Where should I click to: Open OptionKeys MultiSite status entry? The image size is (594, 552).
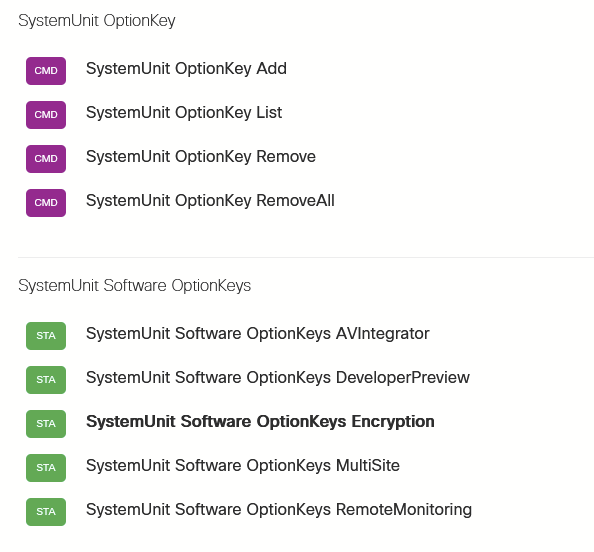[243, 466]
